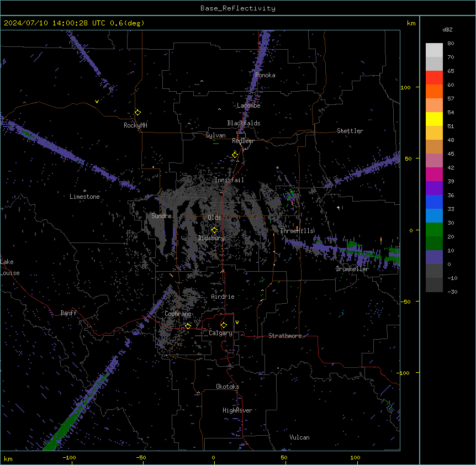Viewport: 476px width, 465px height.
Task: Click the dBZ label above the legend
Action: coord(447,29)
